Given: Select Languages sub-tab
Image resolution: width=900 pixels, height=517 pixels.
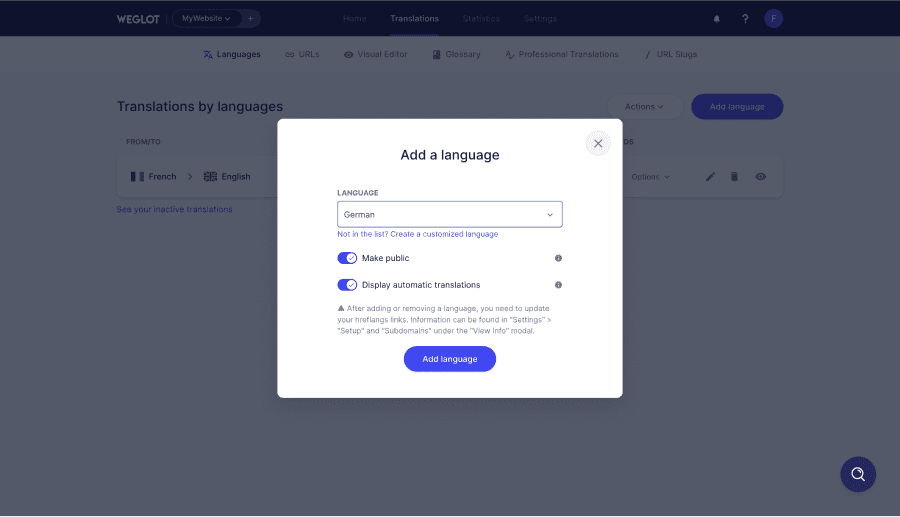Looking at the screenshot, I should pyautogui.click(x=232, y=55).
